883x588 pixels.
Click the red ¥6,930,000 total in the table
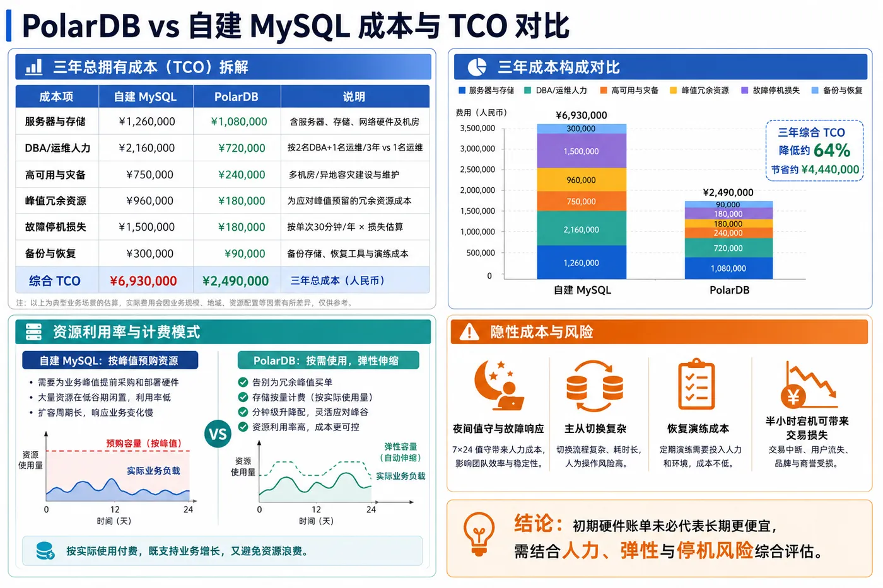[143, 281]
